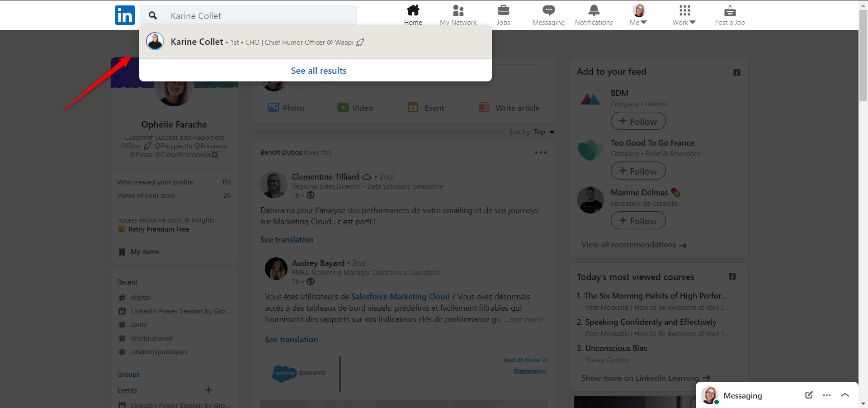868x408 pixels.
Task: Click the Event calendar icon
Action: click(413, 107)
